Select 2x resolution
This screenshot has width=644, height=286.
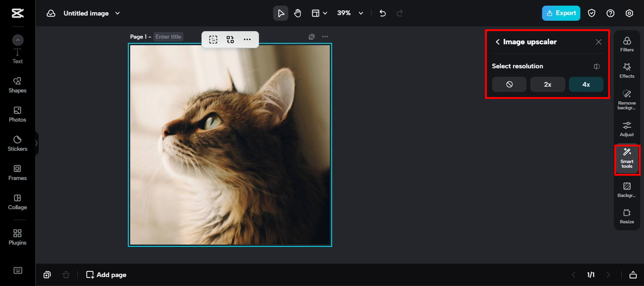click(x=547, y=84)
